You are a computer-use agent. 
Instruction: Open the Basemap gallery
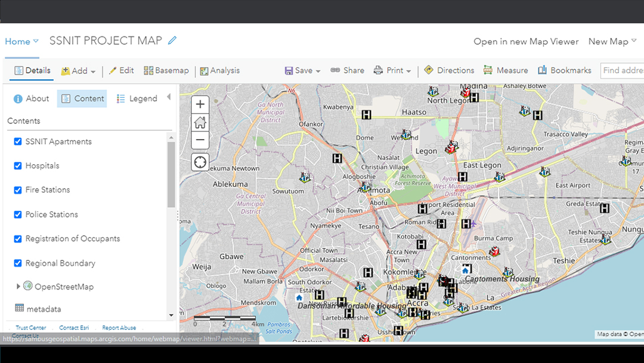click(x=166, y=70)
